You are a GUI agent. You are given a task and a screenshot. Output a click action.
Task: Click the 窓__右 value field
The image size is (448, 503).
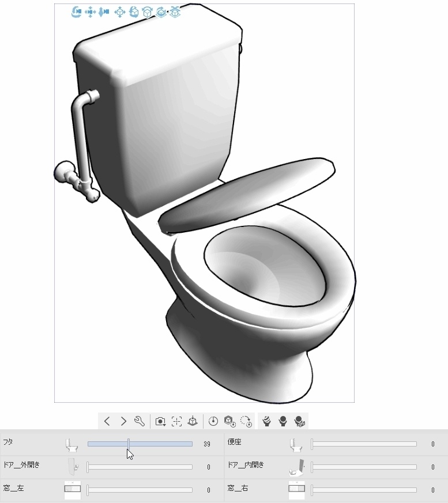[432, 490]
